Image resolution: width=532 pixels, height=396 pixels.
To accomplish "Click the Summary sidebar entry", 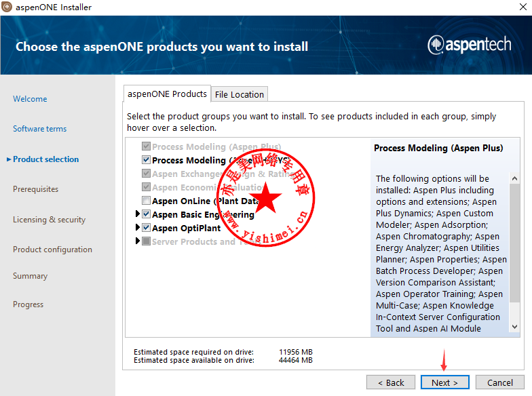I will click(x=30, y=276).
